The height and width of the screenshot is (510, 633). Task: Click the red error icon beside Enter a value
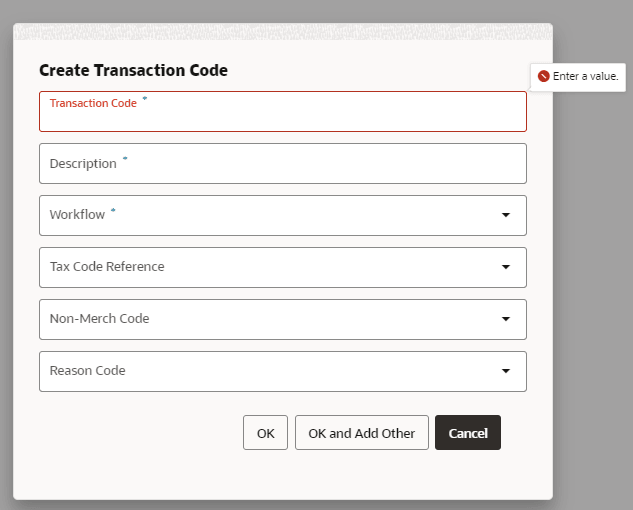[543, 76]
